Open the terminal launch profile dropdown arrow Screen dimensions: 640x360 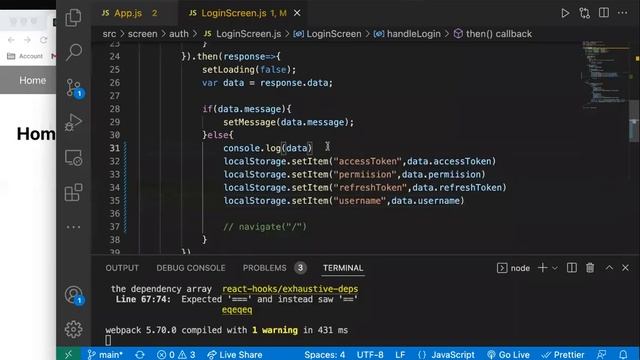point(555,268)
